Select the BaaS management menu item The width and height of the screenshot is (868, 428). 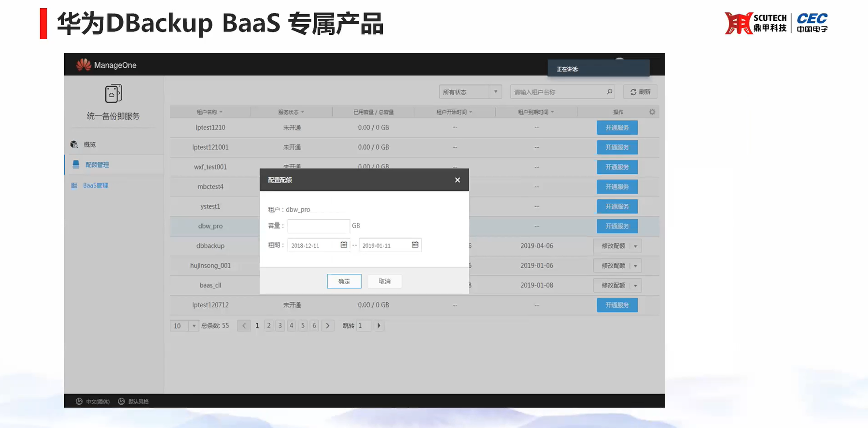pos(95,185)
